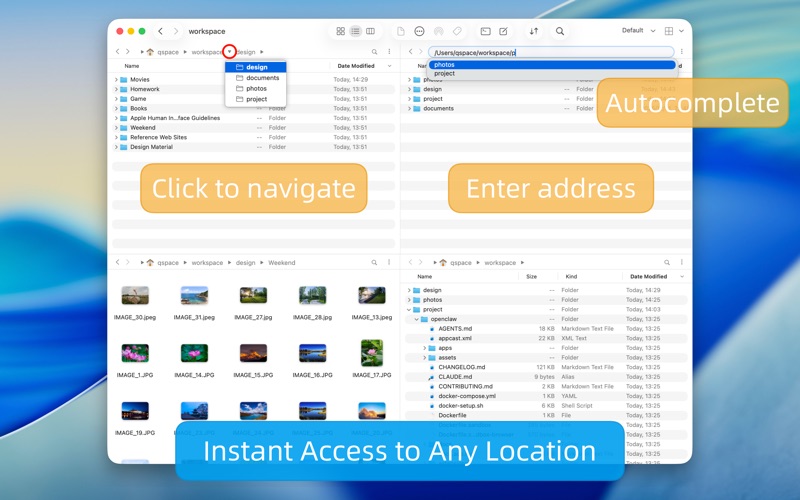Go back using the window toolbar back arrow
This screenshot has width=800, height=500.
click(x=160, y=31)
